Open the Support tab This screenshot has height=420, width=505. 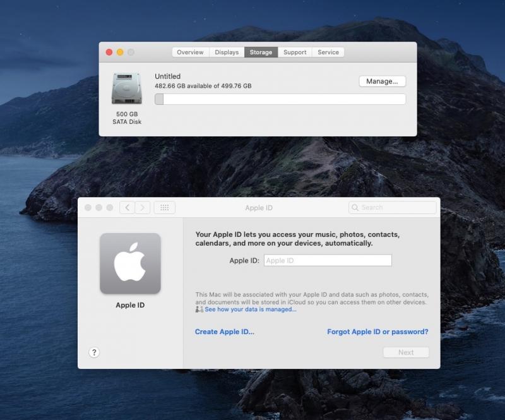(x=295, y=52)
